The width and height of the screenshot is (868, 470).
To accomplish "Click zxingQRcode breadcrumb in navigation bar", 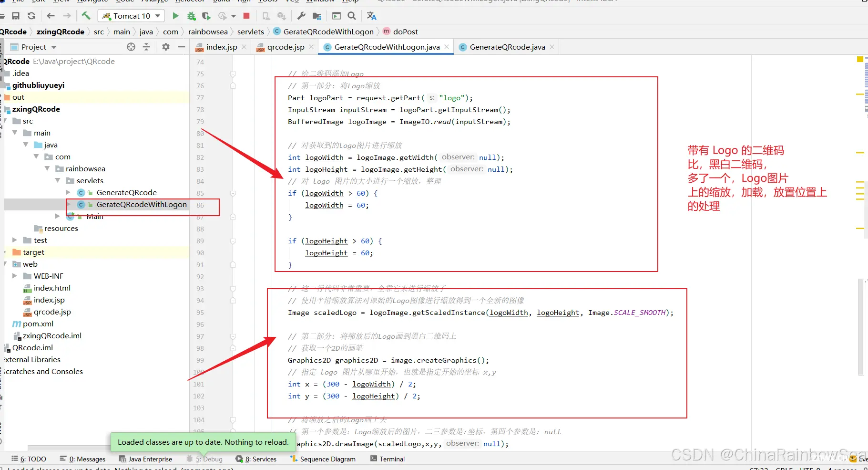I will 60,31.
